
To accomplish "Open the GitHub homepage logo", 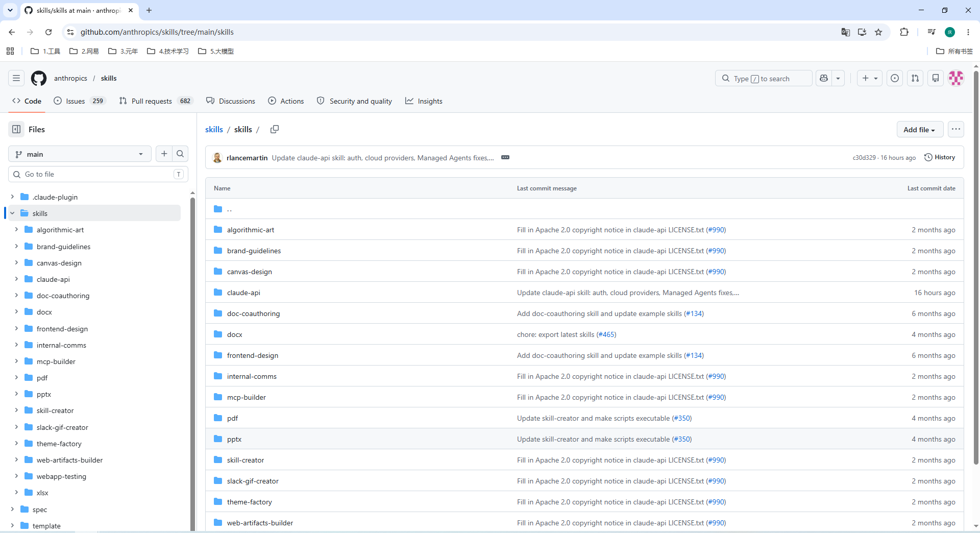I will coord(39,78).
